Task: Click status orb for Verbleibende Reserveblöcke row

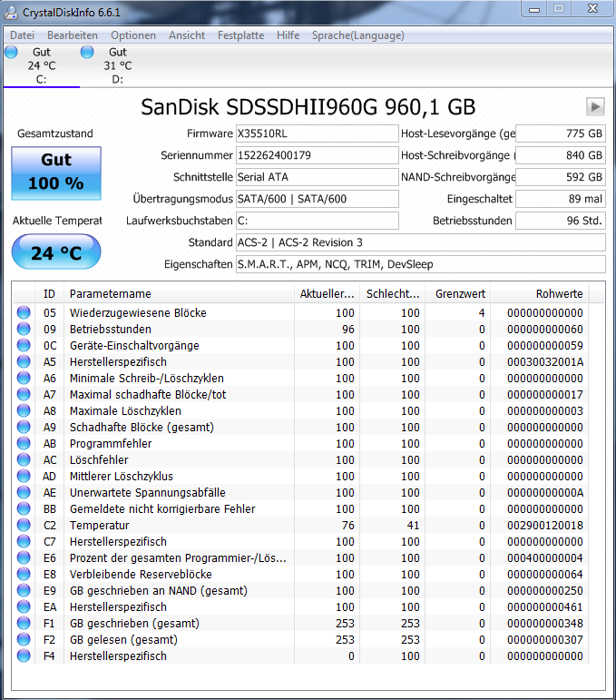Action: coord(24,574)
